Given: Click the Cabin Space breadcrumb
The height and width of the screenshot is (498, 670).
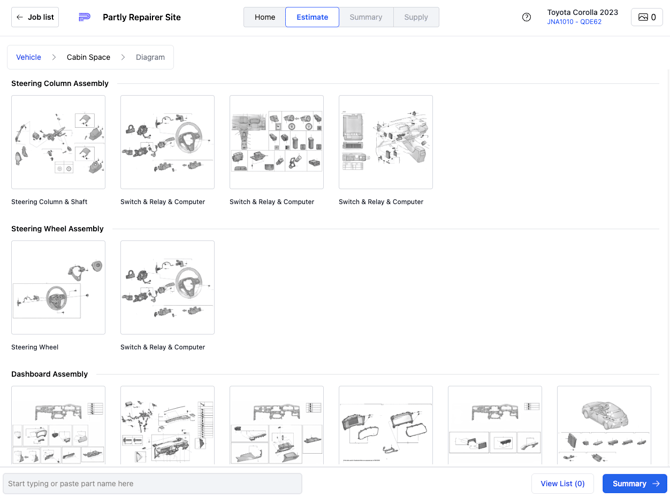Looking at the screenshot, I should (88, 57).
